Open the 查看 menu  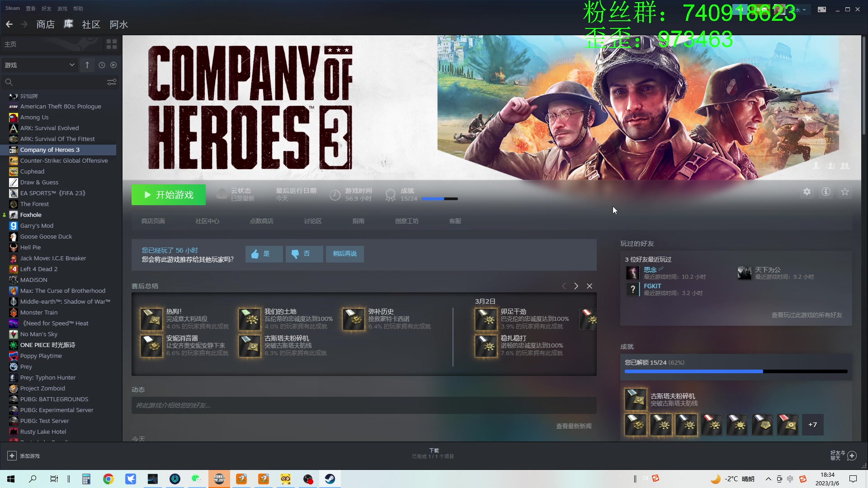[x=31, y=8]
